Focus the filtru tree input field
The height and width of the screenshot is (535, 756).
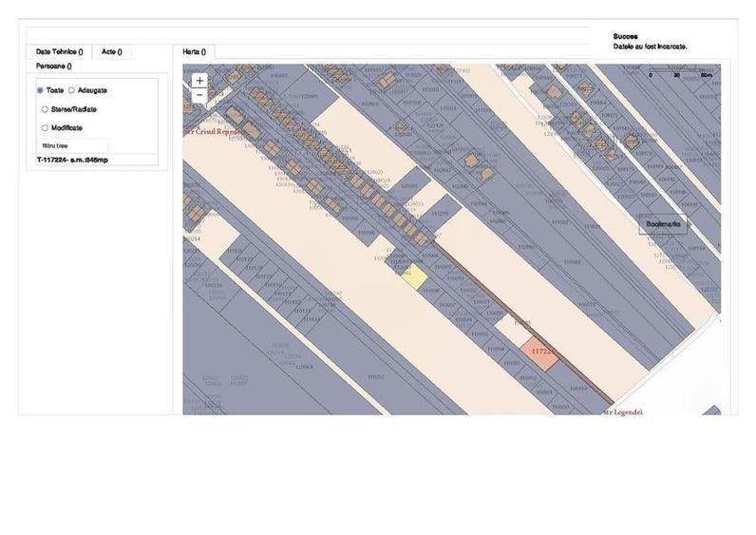pos(72,145)
